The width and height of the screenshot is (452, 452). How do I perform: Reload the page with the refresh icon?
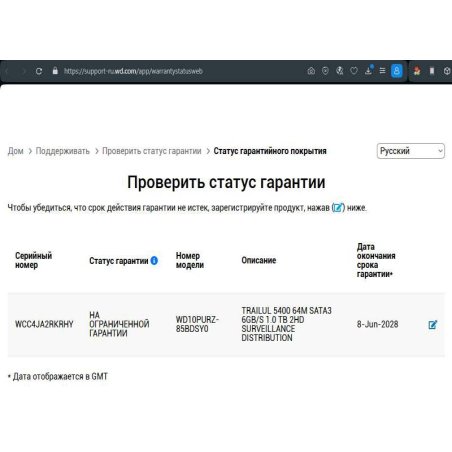tap(39, 71)
